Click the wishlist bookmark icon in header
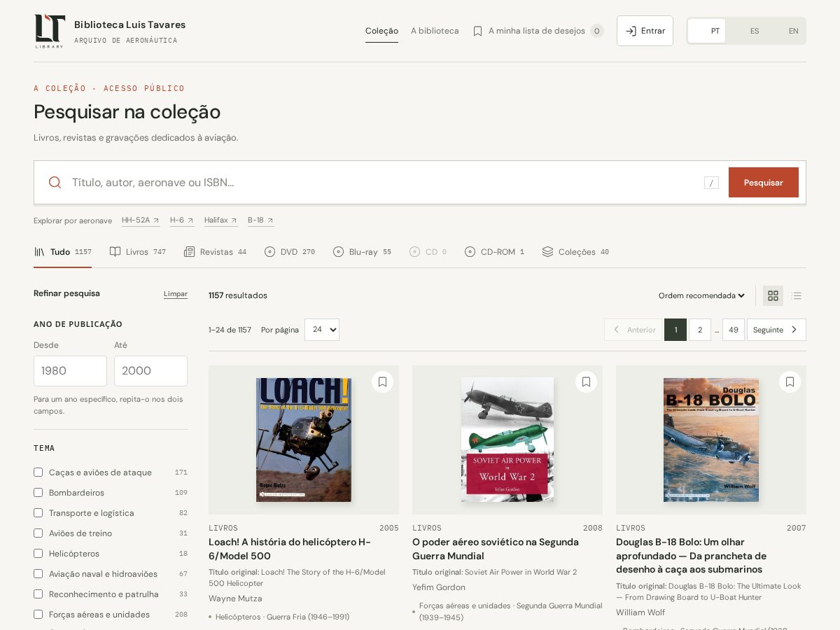 [x=477, y=31]
